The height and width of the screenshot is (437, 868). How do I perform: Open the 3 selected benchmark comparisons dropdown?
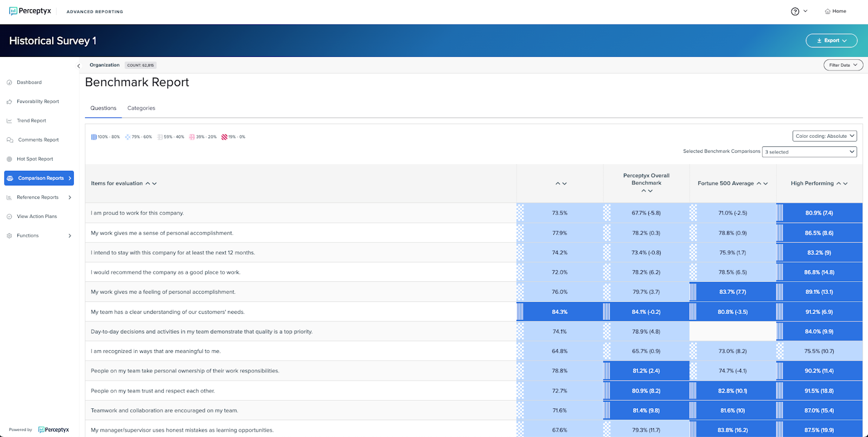(809, 152)
